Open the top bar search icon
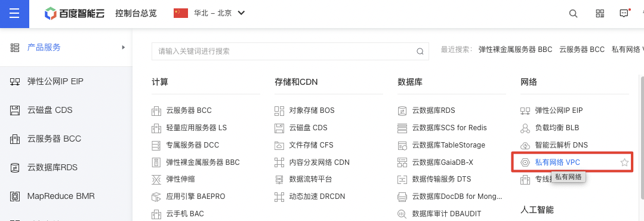Screen dimensions: 644x221 [573, 13]
